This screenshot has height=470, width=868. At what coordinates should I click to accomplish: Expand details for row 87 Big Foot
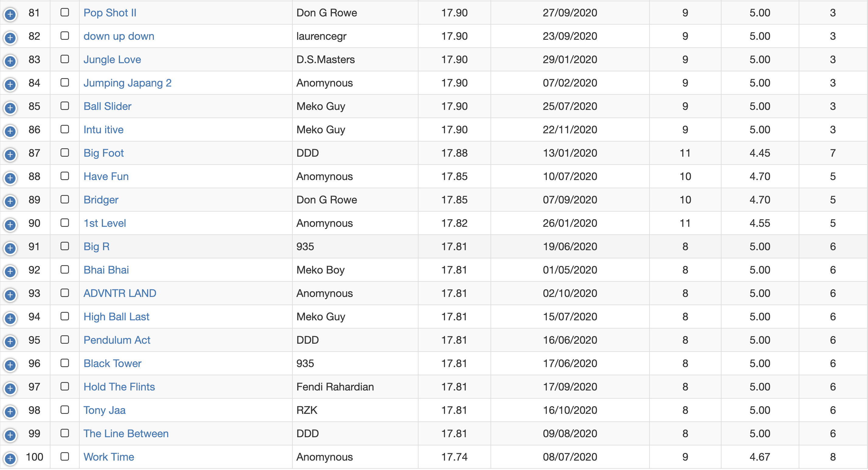pyautogui.click(x=10, y=155)
